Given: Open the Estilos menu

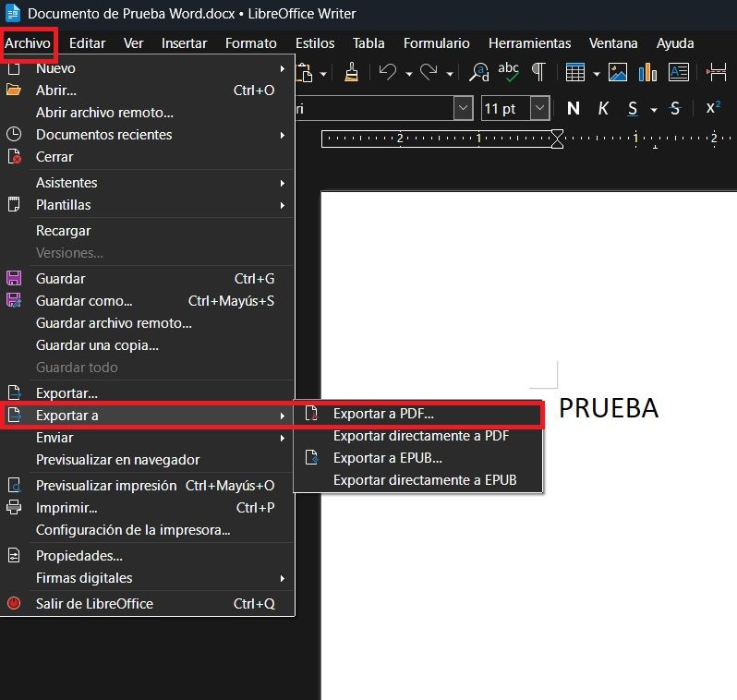Looking at the screenshot, I should pos(315,43).
